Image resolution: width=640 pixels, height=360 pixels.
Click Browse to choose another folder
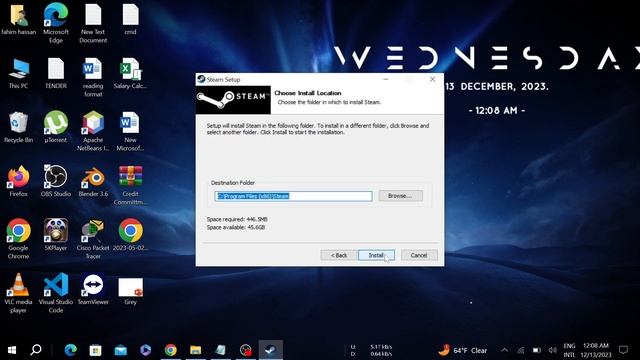pyautogui.click(x=400, y=196)
